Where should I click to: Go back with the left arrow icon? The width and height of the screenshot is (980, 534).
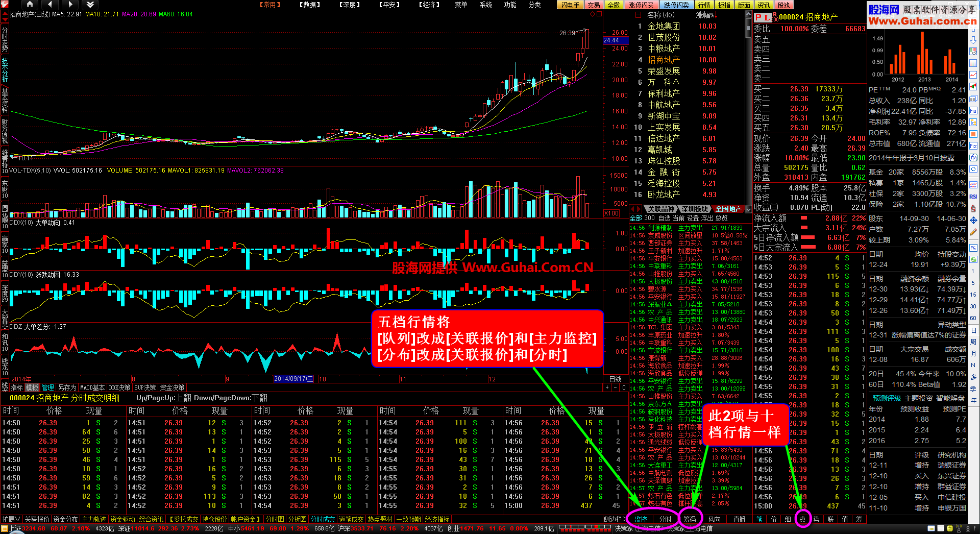[50, 4]
